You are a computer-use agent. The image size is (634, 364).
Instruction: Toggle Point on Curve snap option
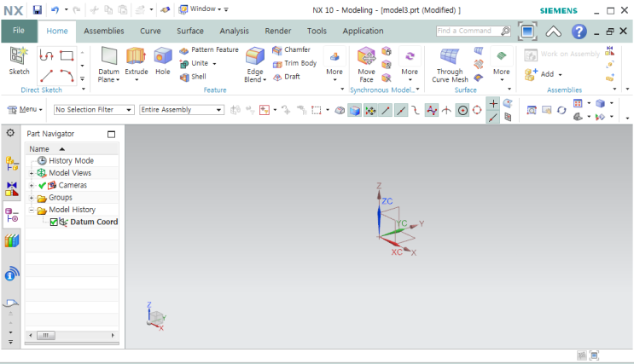click(493, 118)
